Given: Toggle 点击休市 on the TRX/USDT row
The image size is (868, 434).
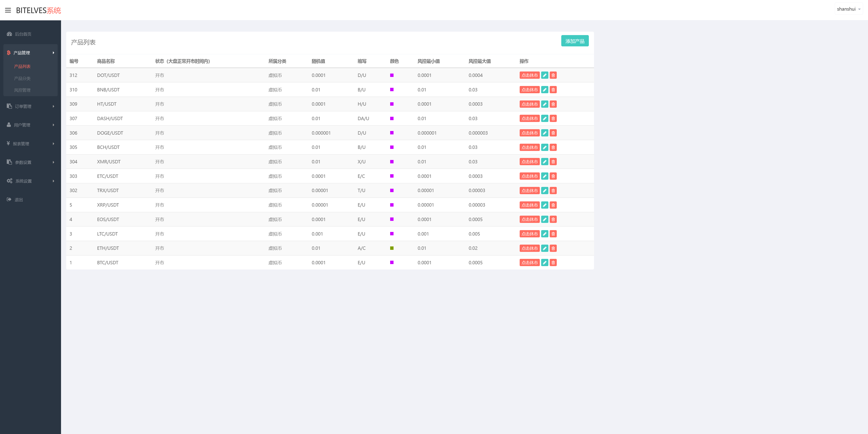Looking at the screenshot, I should [529, 191].
